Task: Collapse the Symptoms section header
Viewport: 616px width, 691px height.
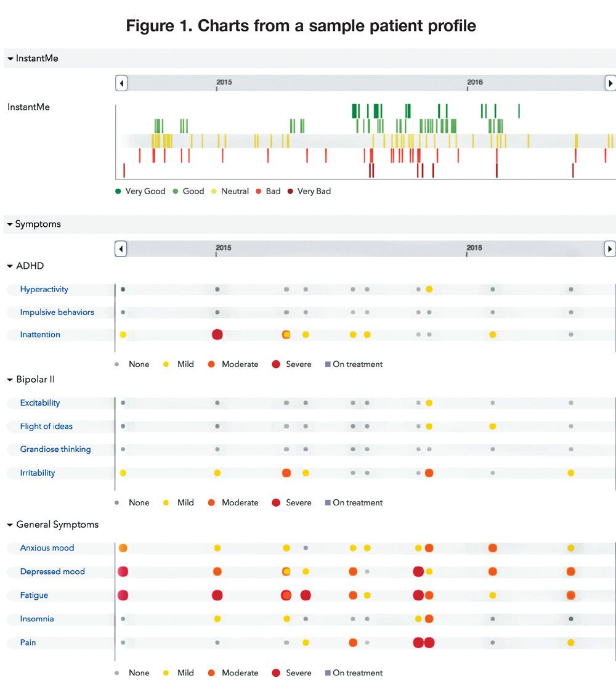Action: (x=34, y=224)
